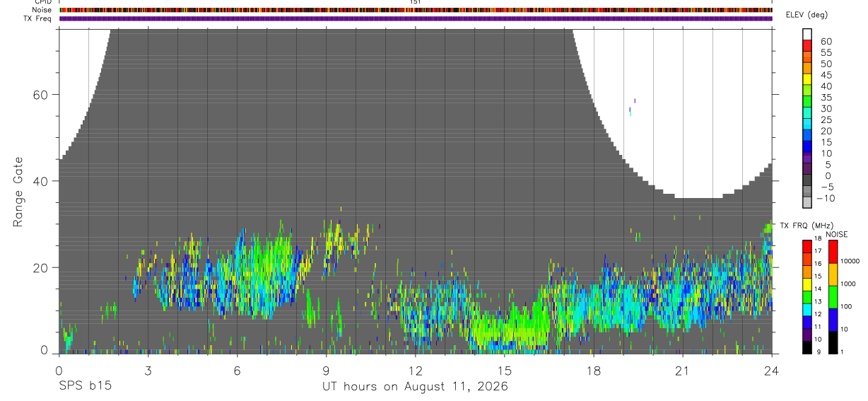868x401 pixels.
Task: Click the 18 UT hour axis label
Action: tap(593, 371)
